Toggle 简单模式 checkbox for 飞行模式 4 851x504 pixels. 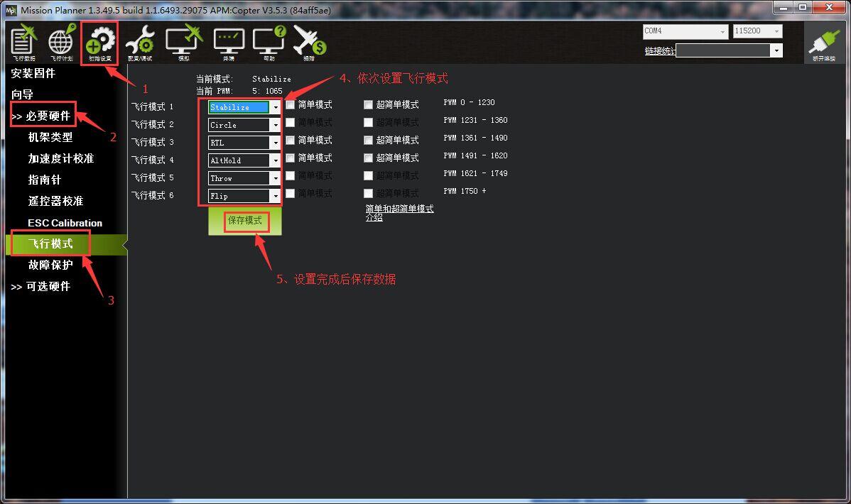click(290, 158)
